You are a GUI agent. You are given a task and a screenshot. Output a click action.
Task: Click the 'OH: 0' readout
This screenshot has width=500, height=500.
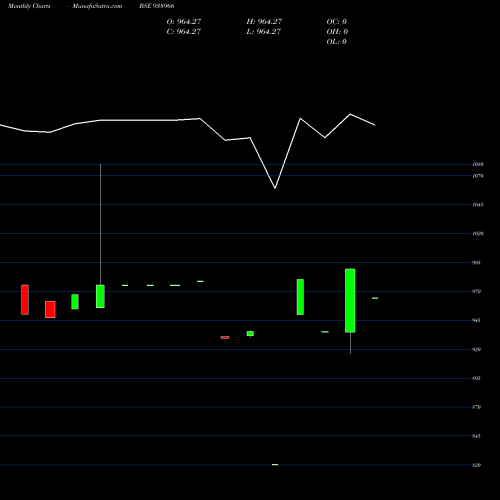pos(337,31)
